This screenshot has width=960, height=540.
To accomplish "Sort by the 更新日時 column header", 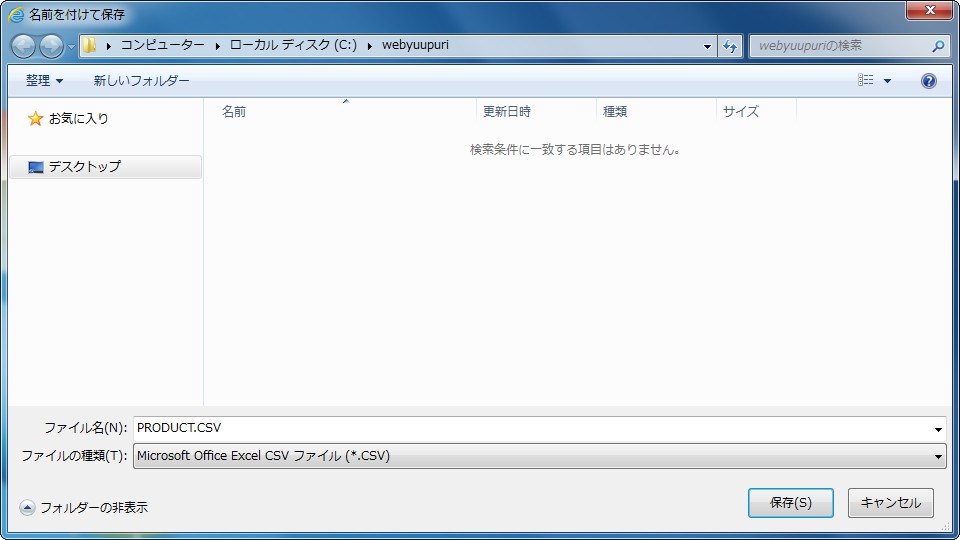I will (507, 112).
